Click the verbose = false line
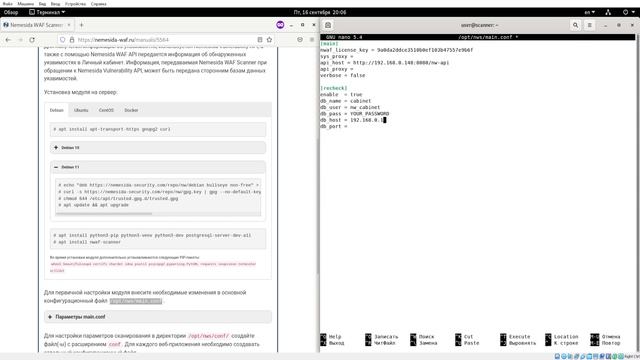The height and width of the screenshot is (360, 640). click(x=342, y=76)
